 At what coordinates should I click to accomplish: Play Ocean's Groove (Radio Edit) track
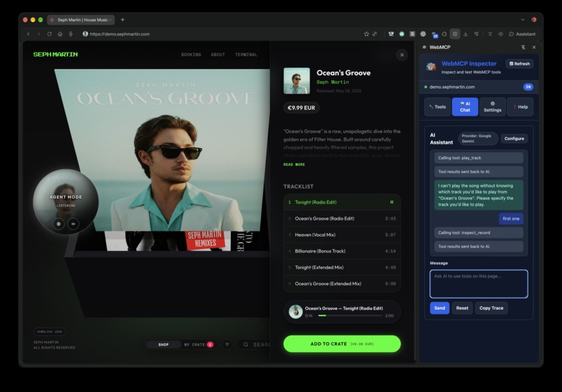coord(342,219)
